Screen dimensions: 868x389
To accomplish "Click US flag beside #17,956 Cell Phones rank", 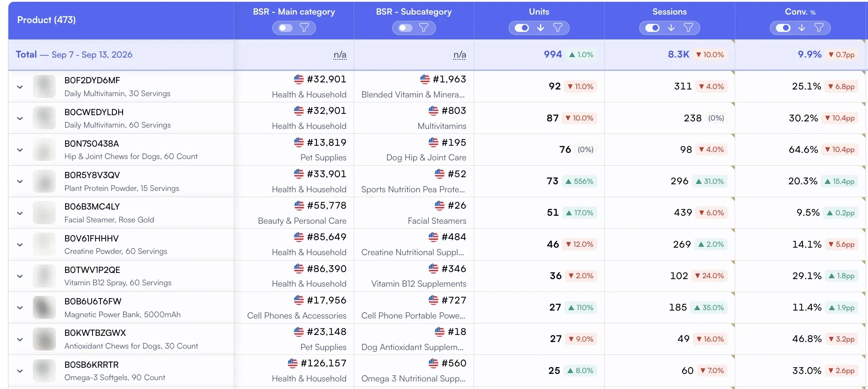I will click(x=299, y=300).
